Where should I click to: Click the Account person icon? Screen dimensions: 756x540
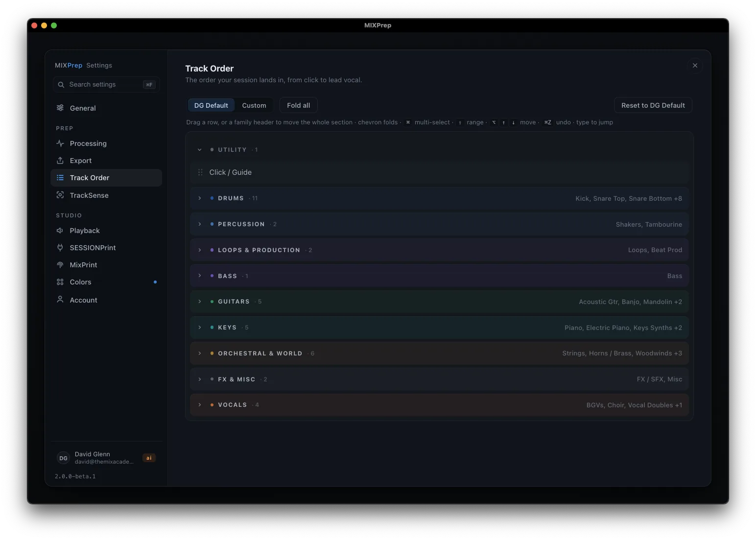(60, 299)
